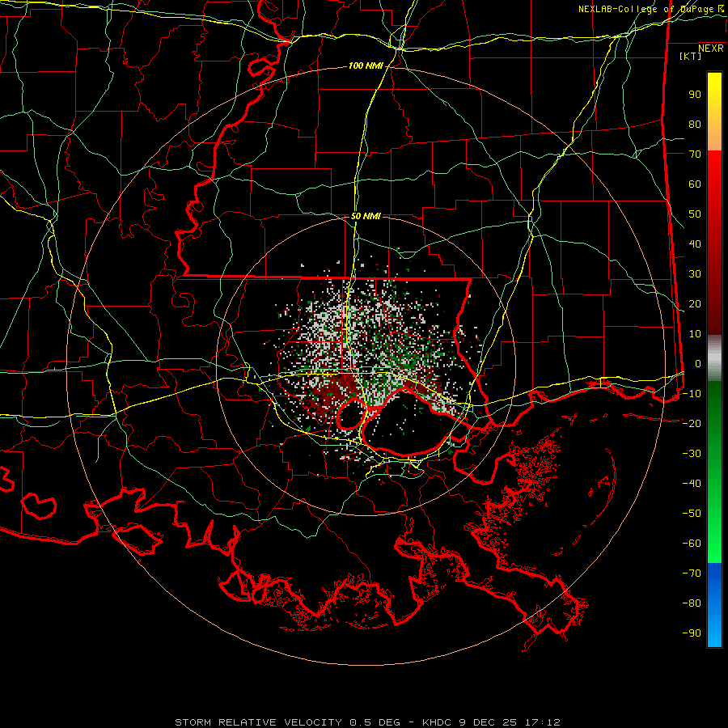Viewport: 728px width, 728px height.
Task: Click the 60 value on the velocity scale
Action: click(x=695, y=184)
